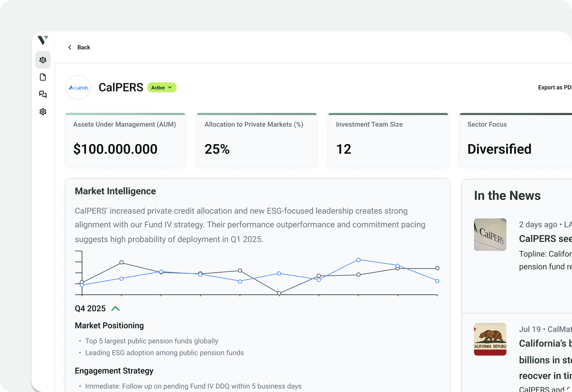Expand the Sector Focus card details
This screenshot has width=572, height=392.
pyautogui.click(x=515, y=140)
